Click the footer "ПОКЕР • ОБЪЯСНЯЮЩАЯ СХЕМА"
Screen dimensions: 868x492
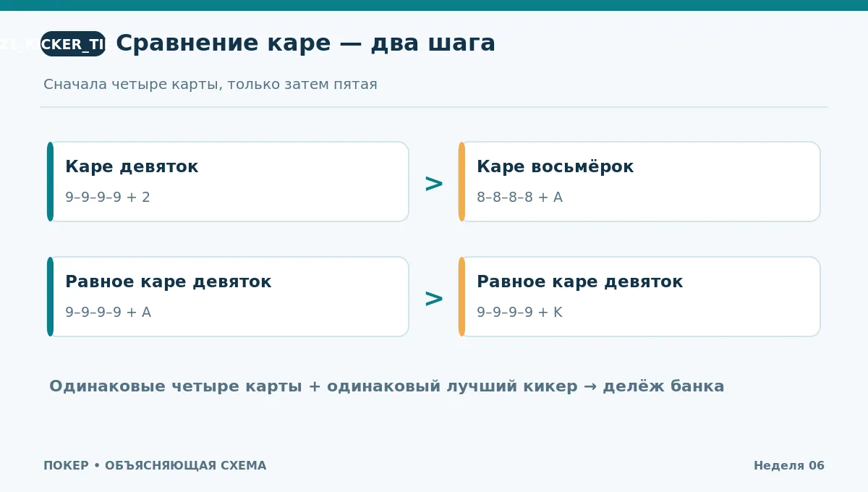pyautogui.click(x=155, y=466)
